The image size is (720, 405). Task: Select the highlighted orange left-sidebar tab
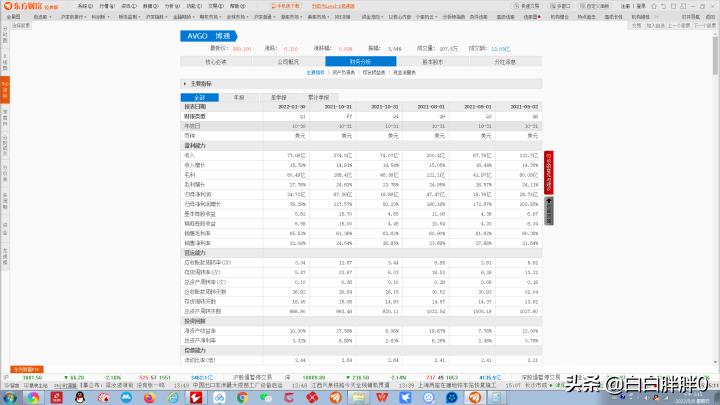tap(5, 90)
